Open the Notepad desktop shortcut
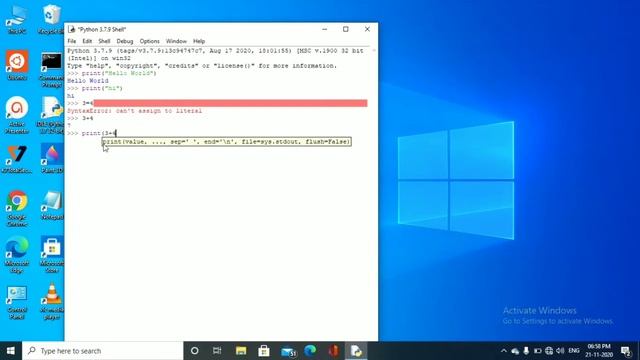 coord(52,205)
